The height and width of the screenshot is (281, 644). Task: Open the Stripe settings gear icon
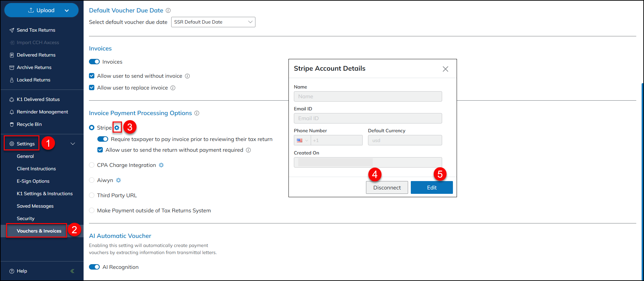click(x=117, y=128)
